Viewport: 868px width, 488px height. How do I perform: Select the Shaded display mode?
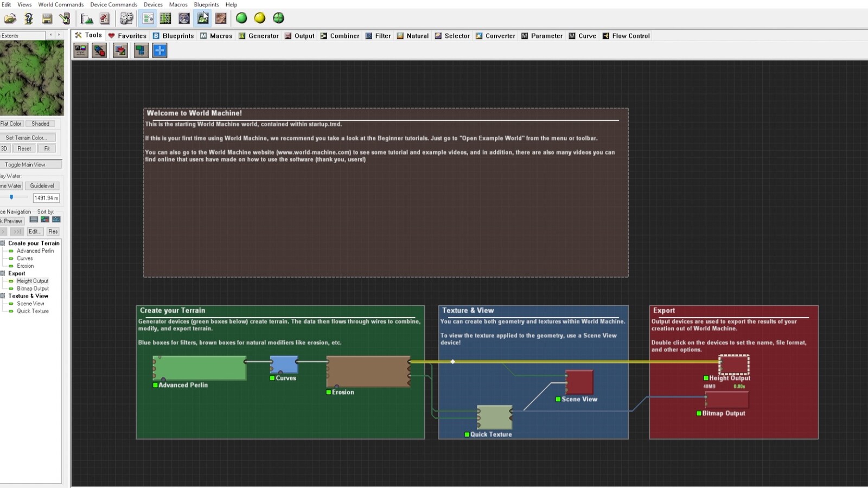[40, 124]
